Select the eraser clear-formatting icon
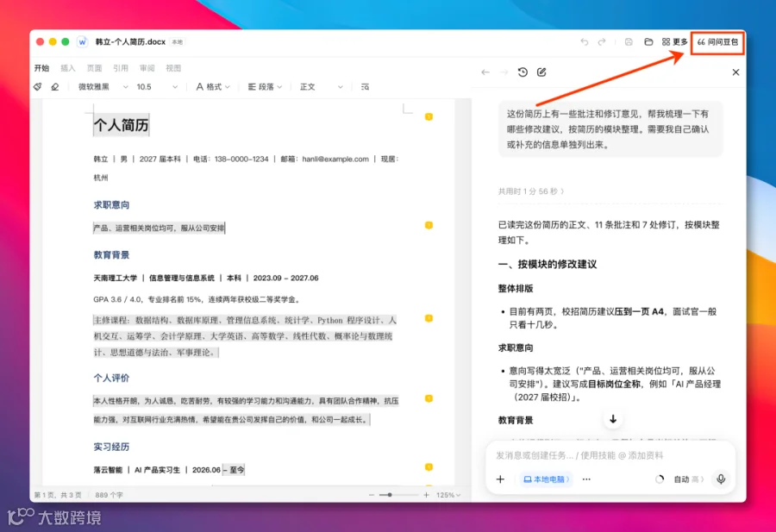 (x=55, y=86)
